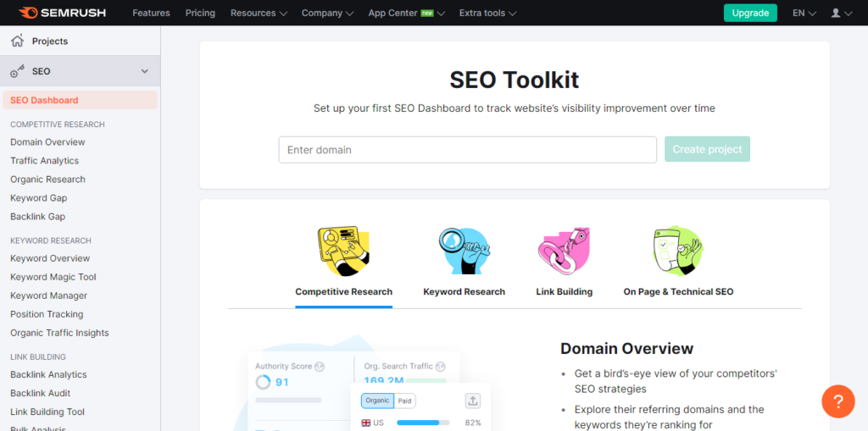Collapse the SEO sidebar section chevron
The image size is (868, 431).
pos(145,71)
